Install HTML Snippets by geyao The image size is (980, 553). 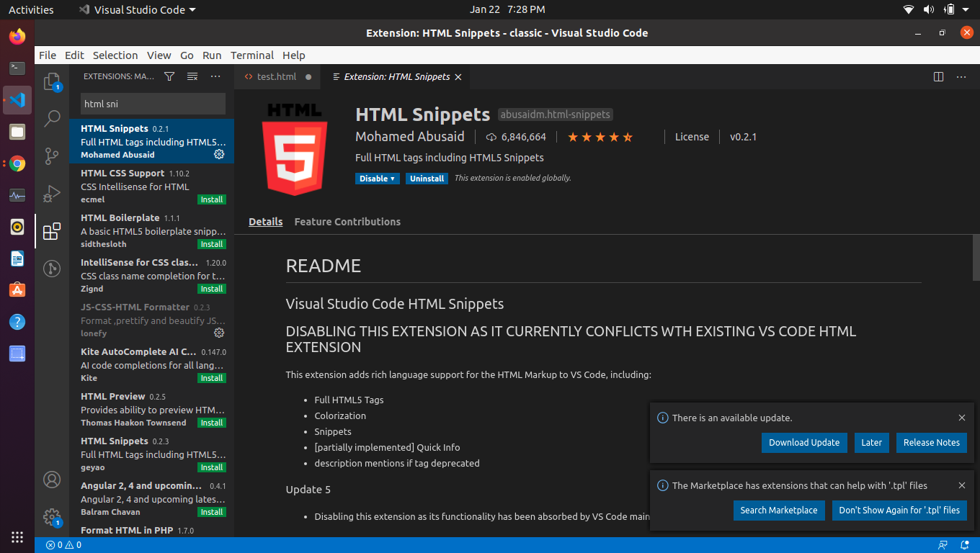(212, 467)
